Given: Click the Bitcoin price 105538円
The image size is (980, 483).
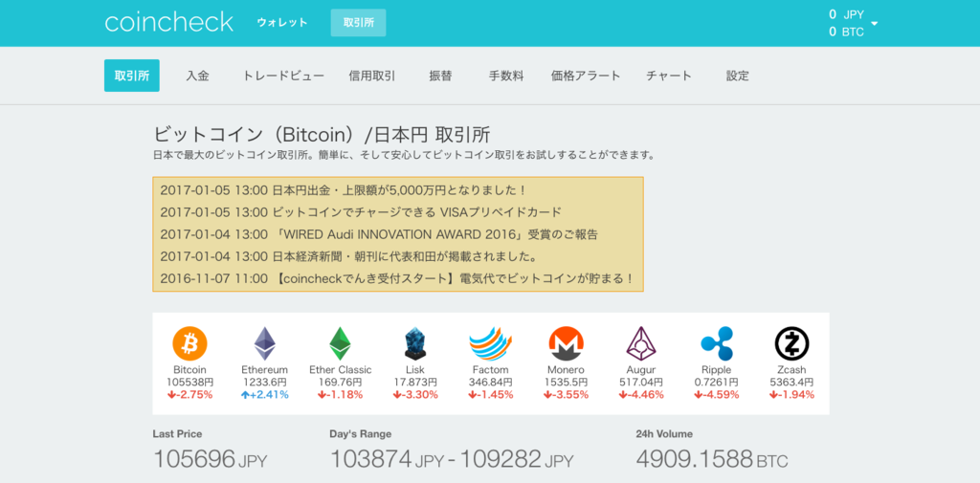Looking at the screenshot, I should click(189, 382).
